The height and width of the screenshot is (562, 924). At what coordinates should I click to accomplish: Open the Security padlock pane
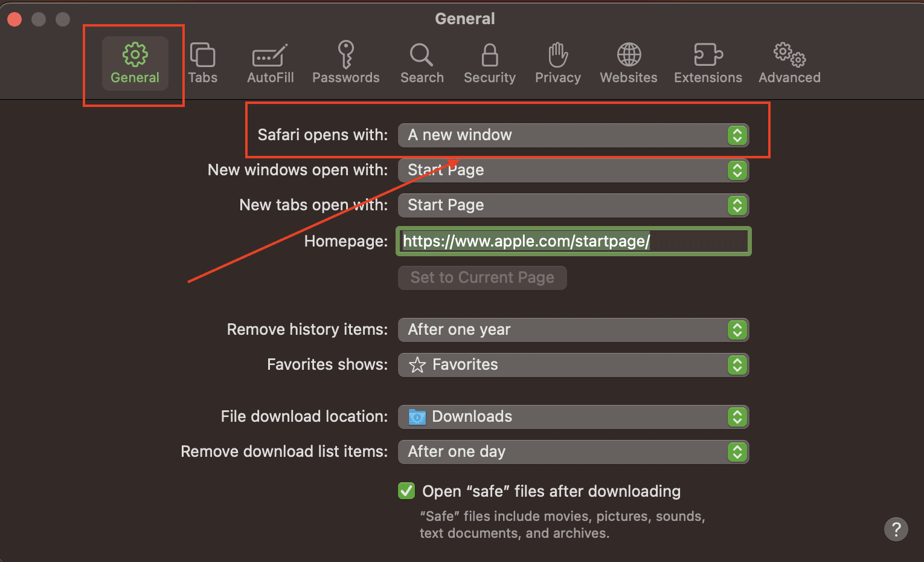489,63
